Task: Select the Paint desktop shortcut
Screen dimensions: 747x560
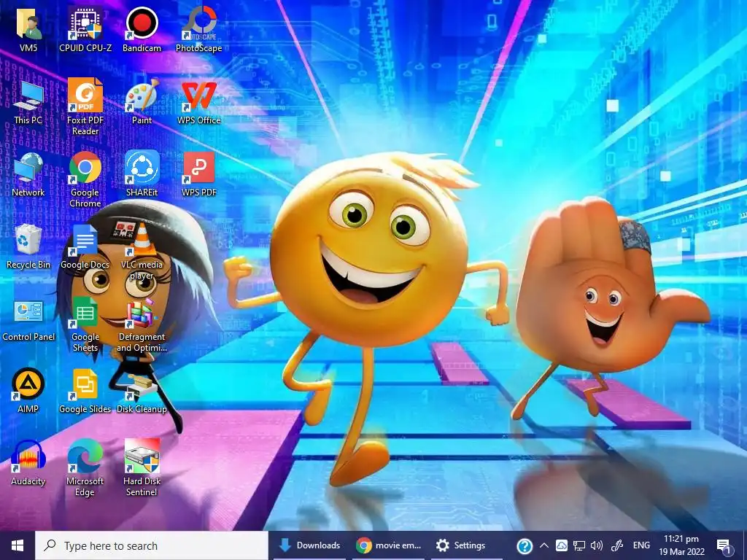Action: 142,102
